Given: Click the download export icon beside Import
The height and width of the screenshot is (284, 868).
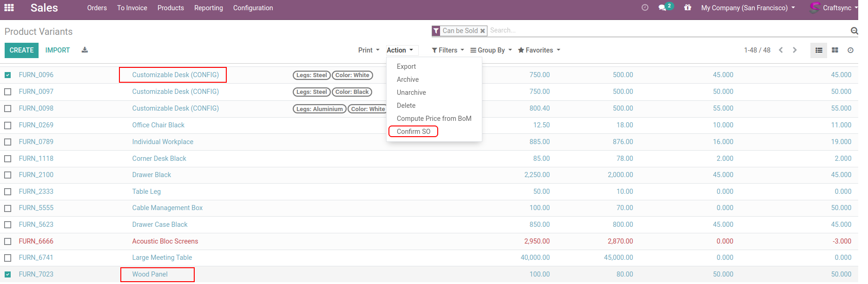Looking at the screenshot, I should [85, 50].
